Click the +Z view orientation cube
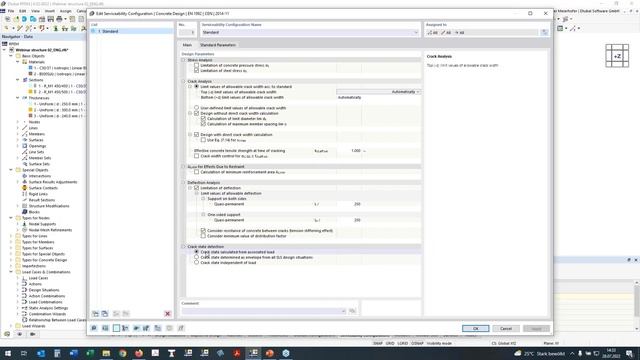The height and width of the screenshot is (360, 640). click(x=617, y=56)
